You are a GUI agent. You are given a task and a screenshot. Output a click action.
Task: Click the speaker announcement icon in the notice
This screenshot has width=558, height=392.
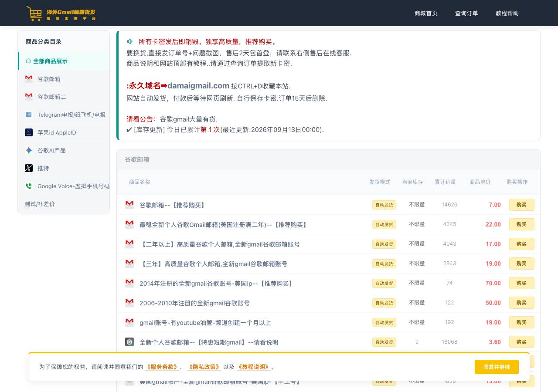[x=130, y=42]
